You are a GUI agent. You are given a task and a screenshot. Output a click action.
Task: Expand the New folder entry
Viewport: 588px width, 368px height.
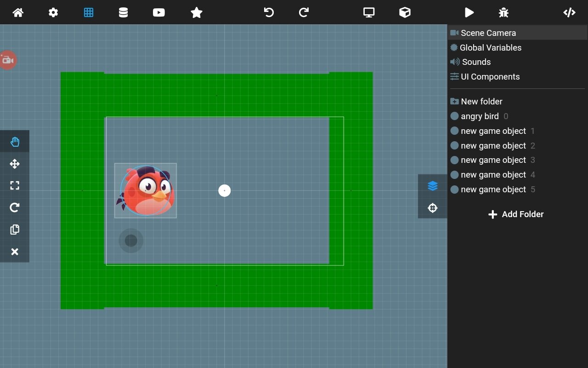476,101
